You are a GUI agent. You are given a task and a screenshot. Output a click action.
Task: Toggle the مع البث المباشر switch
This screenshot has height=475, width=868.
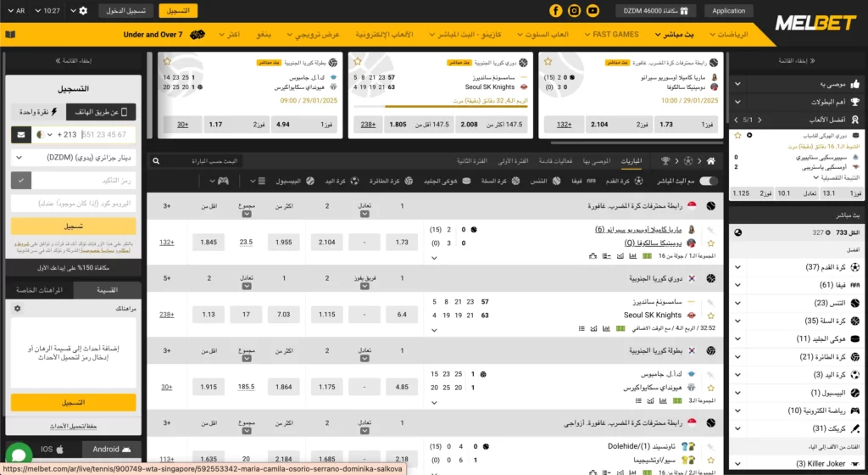708,181
